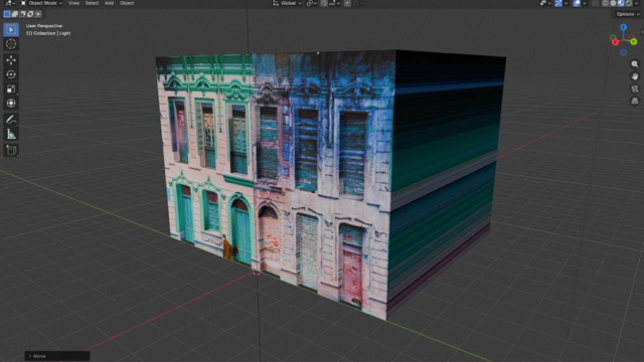Set selection mode to extend

click(x=15, y=14)
